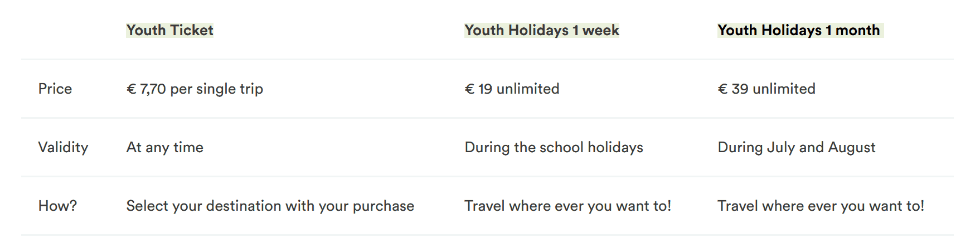
Task: Click the Youth Holidays 1 week heading
Action: [541, 30]
